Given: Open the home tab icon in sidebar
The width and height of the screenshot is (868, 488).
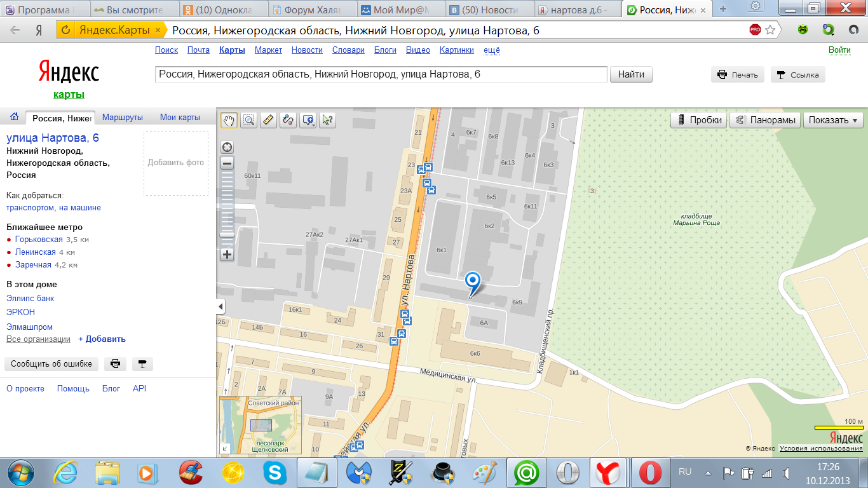Looking at the screenshot, I should [14, 117].
